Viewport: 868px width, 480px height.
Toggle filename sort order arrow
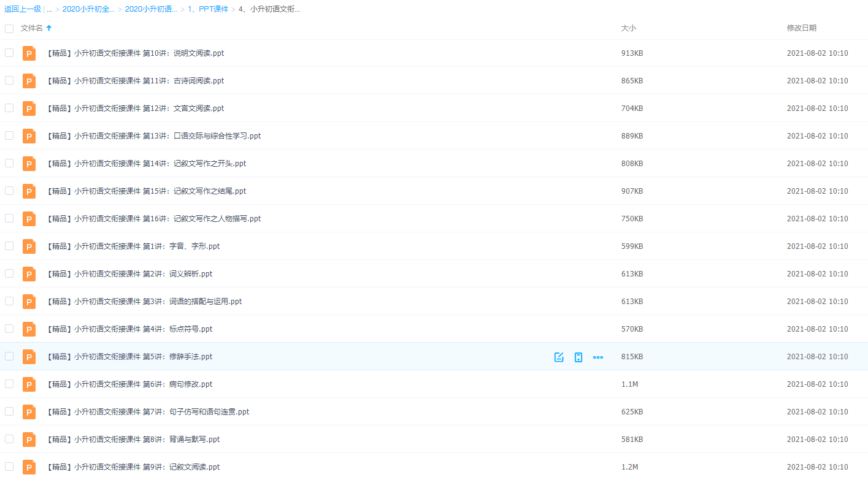[x=49, y=28]
